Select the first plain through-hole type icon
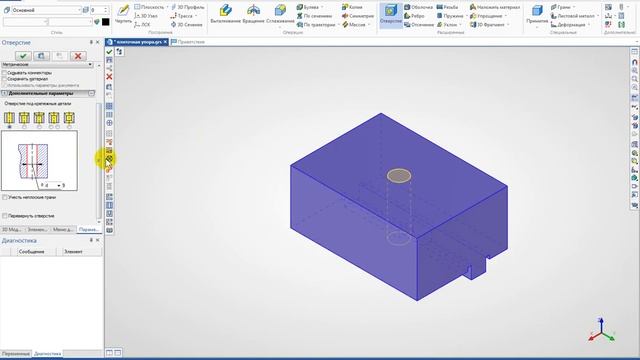Screen dimensions: 640x360 tap(9, 118)
